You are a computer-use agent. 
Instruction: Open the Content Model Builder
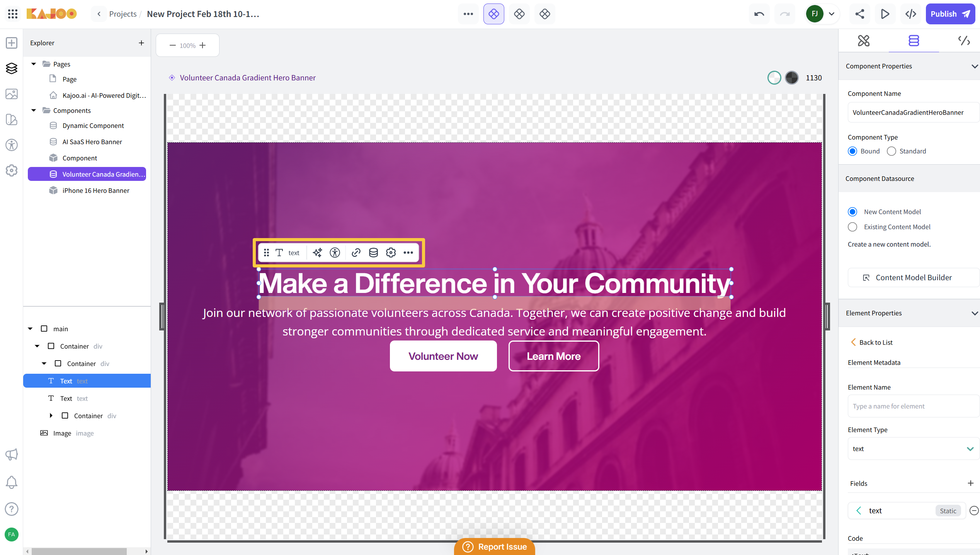913,277
